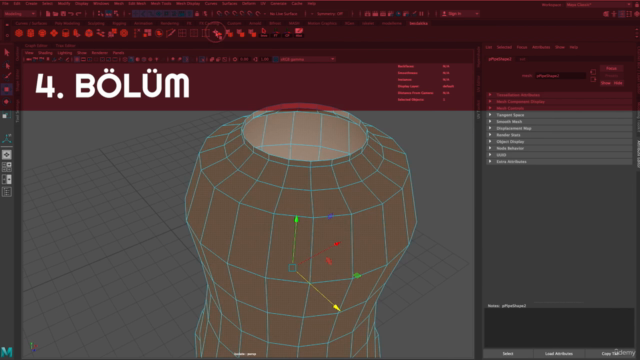Viewport: 640px width, 360px height.
Task: Open the sRGB gamma view transform dropdown
Action: (307, 60)
